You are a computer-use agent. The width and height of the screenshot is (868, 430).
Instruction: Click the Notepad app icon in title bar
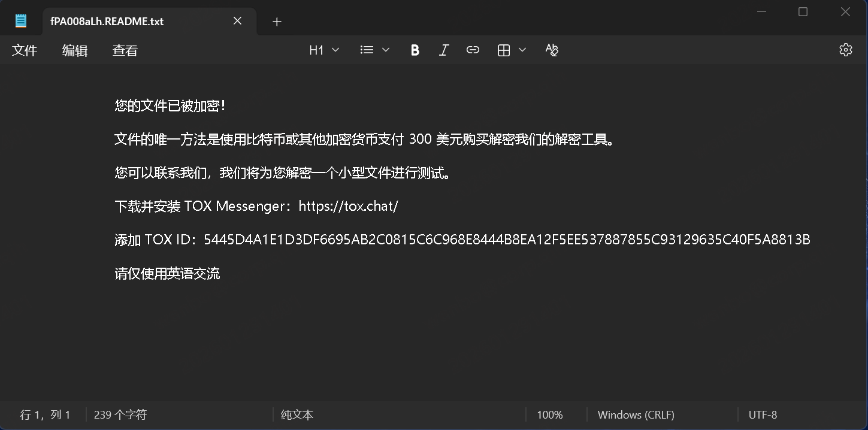click(21, 21)
